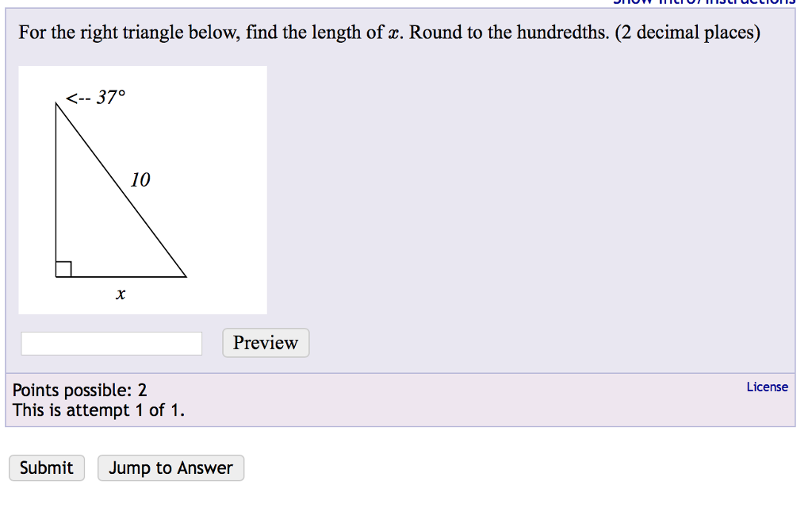The width and height of the screenshot is (812, 508).
Task: Click the right angle square marker
Action: pos(62,268)
